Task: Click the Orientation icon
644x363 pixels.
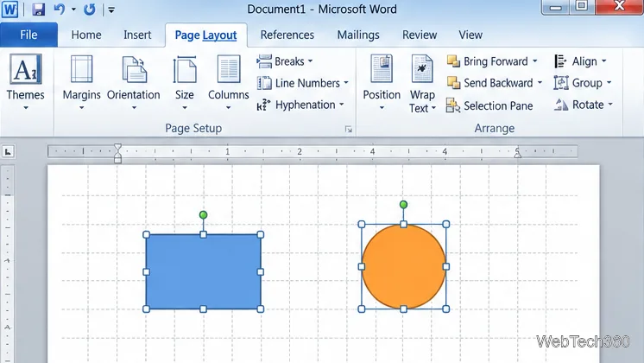Action: pyautogui.click(x=134, y=69)
